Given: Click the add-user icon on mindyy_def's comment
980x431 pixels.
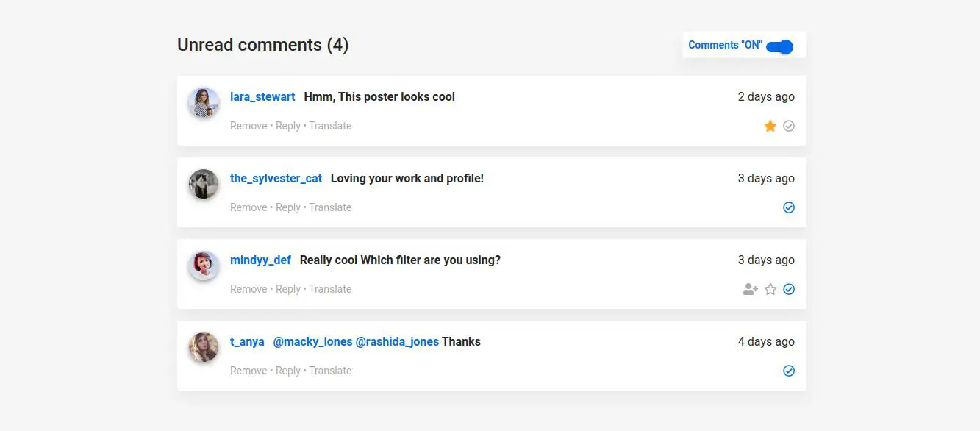Looking at the screenshot, I should point(750,290).
